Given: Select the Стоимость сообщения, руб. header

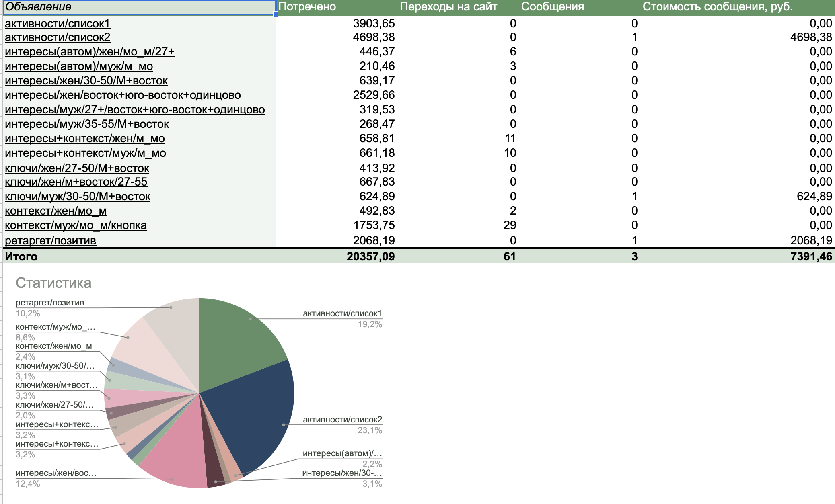Looking at the screenshot, I should click(x=717, y=7).
